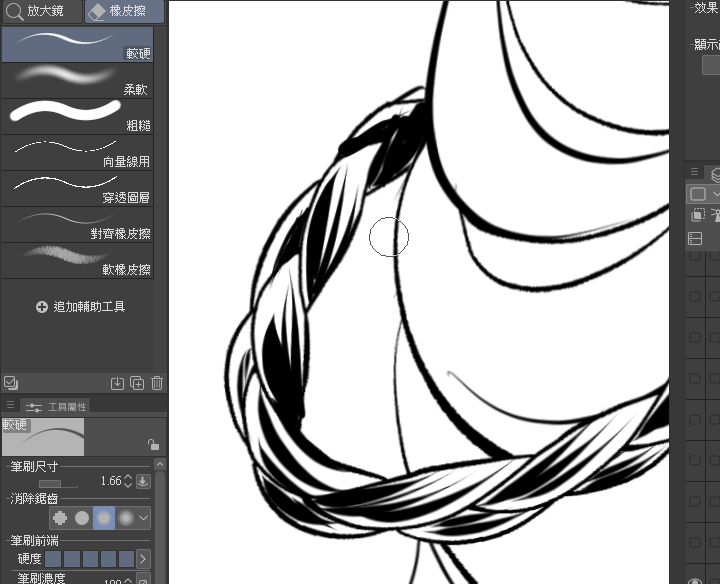
Task: Toggle clip to layer below icon
Action: coord(698,215)
